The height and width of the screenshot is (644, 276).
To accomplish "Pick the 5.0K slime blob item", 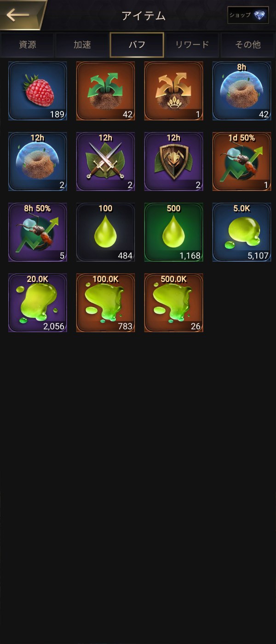I will coord(242,233).
